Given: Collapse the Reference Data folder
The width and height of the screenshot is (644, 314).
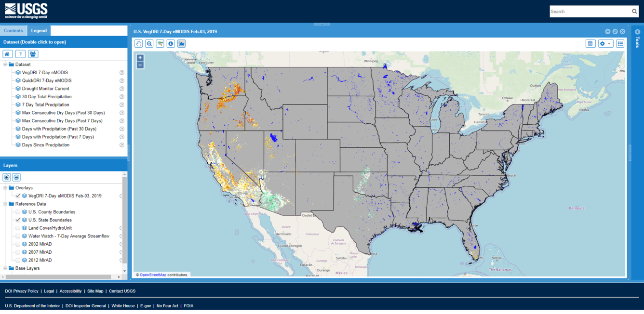Looking at the screenshot, I should (x=6, y=203).
